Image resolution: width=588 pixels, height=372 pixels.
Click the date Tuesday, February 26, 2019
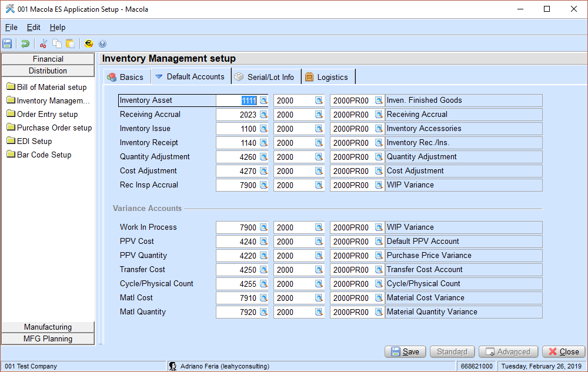tap(542, 366)
